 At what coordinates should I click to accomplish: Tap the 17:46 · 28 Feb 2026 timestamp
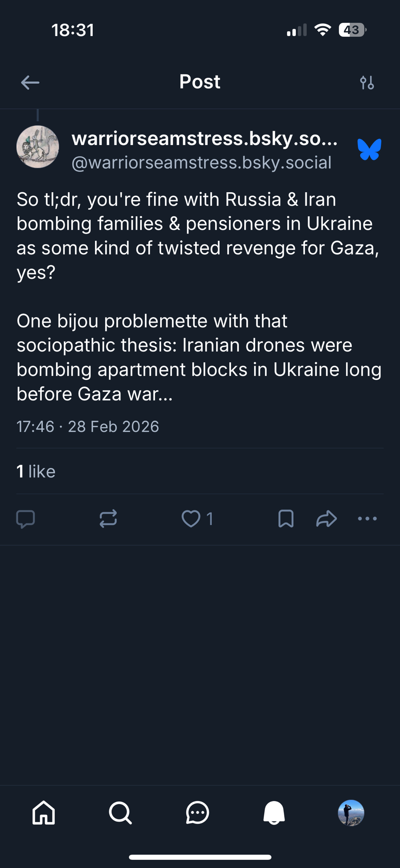tap(88, 427)
